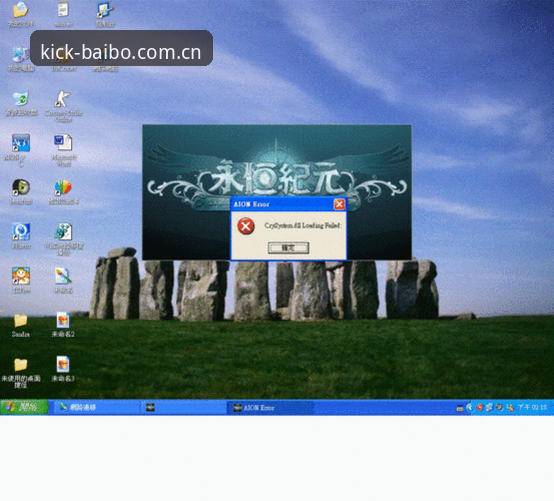This screenshot has width=554, height=501.
Task: Click the 永恆紀元 splash screen logo
Action: pos(277,178)
